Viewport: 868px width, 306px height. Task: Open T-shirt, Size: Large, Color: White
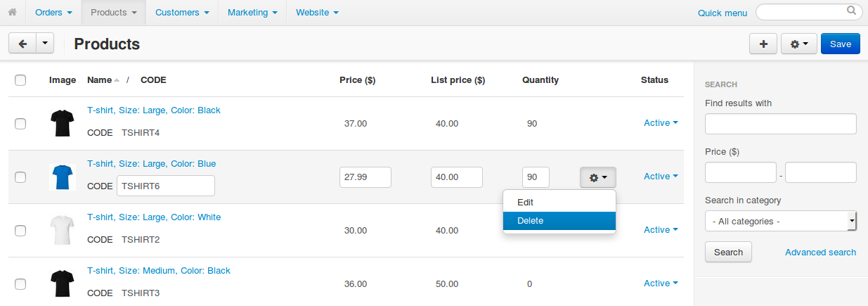tap(154, 217)
